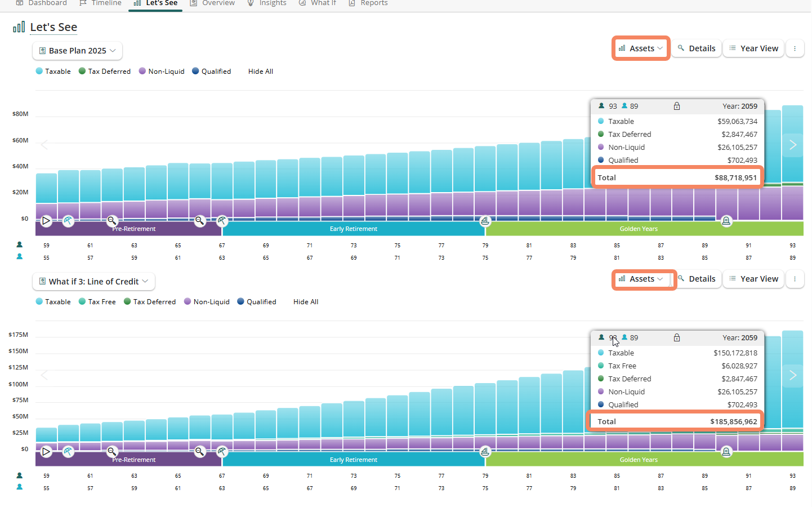The image size is (812, 507).
Task: Expand Assets dropdown for top chart
Action: coord(641,48)
